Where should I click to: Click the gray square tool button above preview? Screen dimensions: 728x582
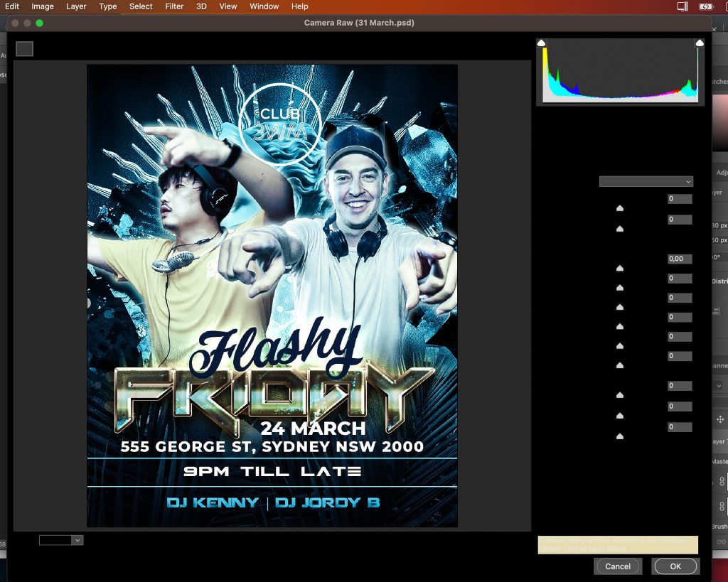pyautogui.click(x=25, y=48)
